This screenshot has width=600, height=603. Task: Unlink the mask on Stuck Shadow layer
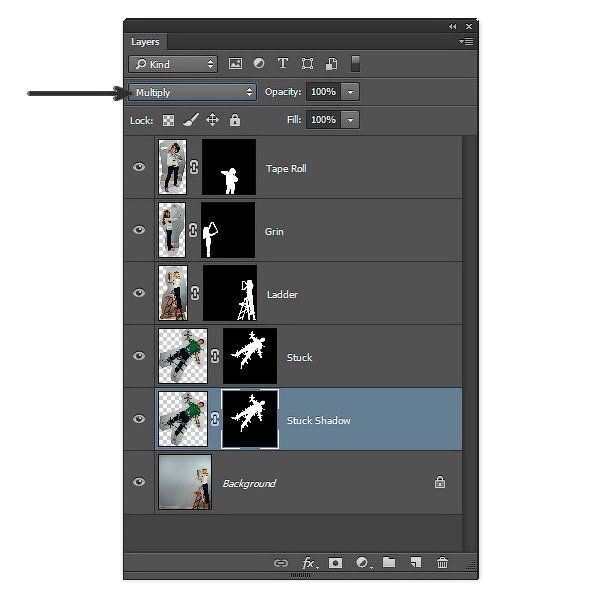point(215,419)
